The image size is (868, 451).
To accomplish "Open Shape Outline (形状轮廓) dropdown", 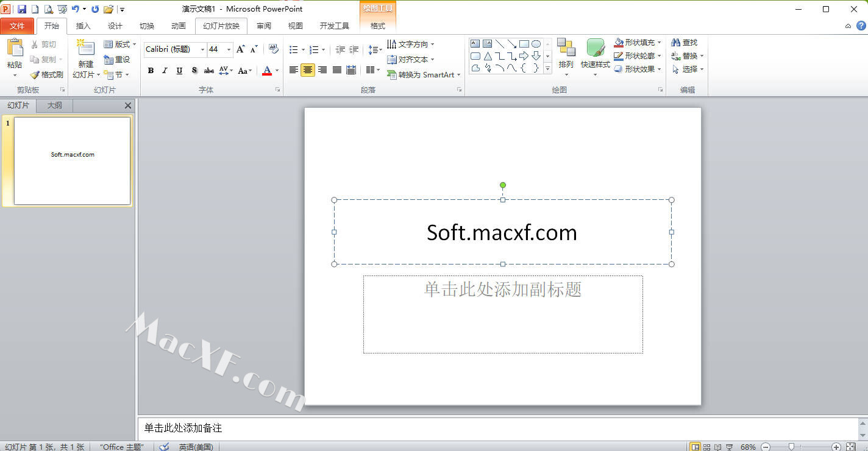I will coord(638,55).
